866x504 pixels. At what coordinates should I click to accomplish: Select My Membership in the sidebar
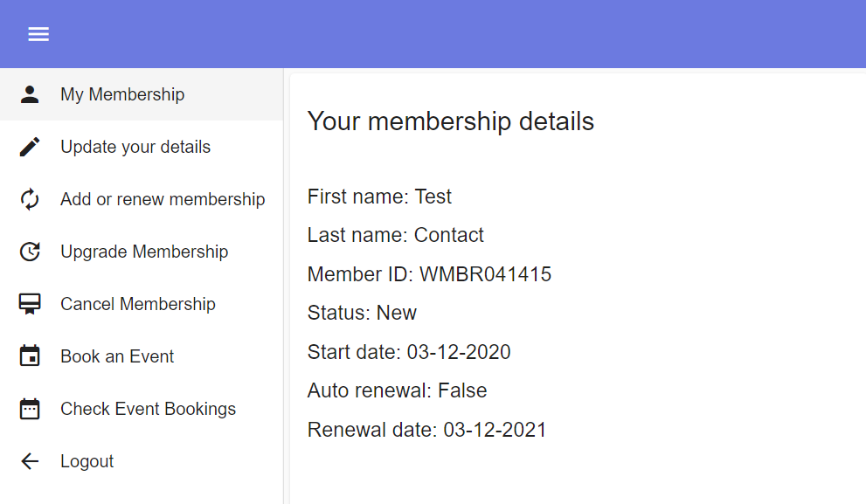122,93
